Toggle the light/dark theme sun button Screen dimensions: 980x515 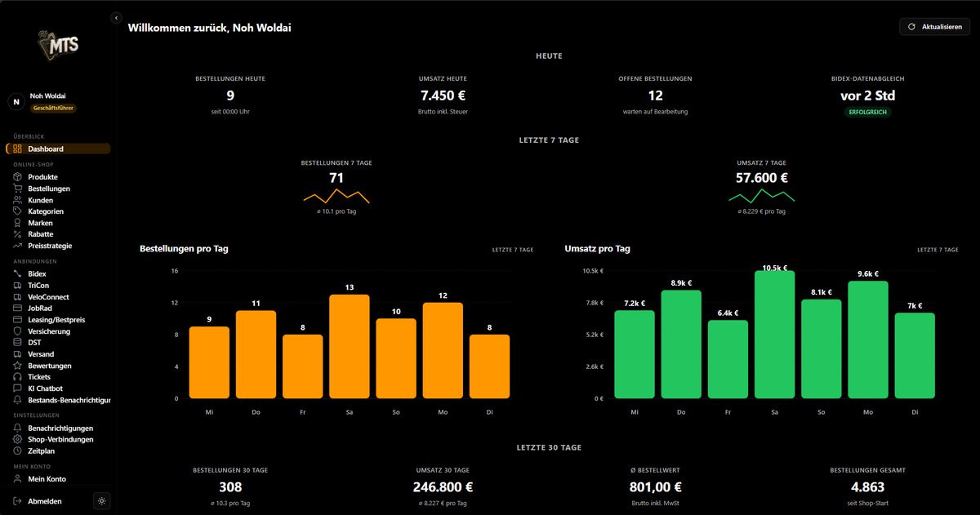point(102,501)
